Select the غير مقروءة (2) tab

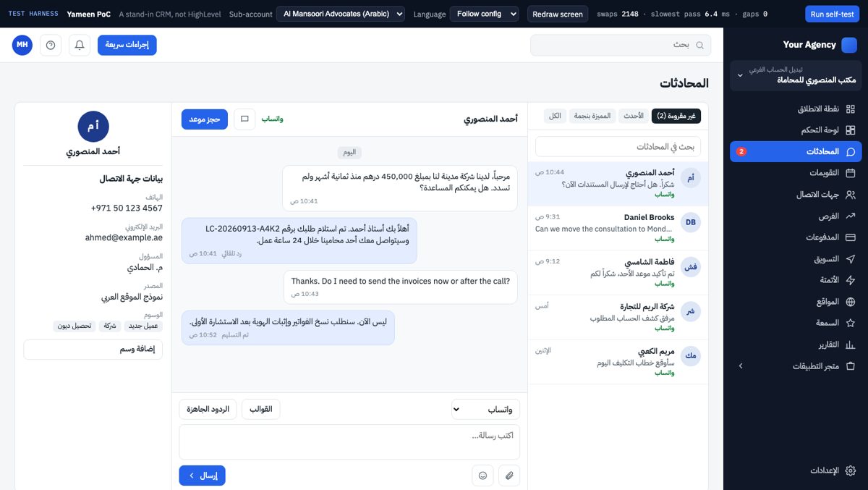tap(676, 116)
